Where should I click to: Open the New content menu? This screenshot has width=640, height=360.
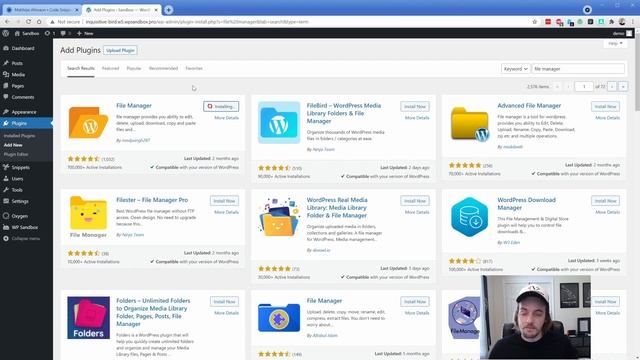(x=85, y=33)
